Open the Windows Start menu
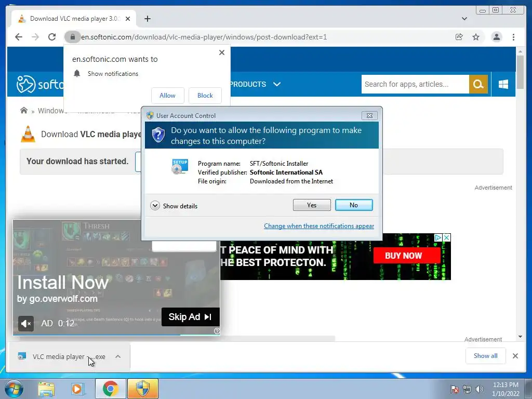The width and height of the screenshot is (532, 399). click(x=14, y=389)
